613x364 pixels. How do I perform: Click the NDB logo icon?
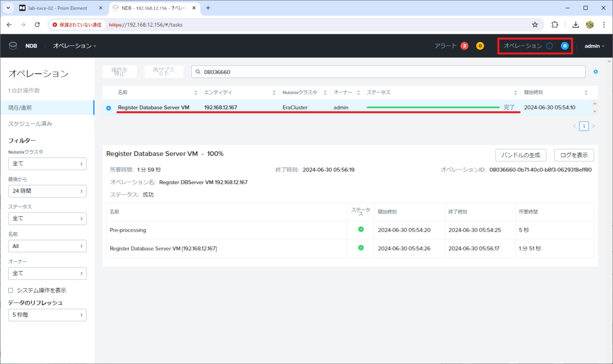tap(13, 45)
